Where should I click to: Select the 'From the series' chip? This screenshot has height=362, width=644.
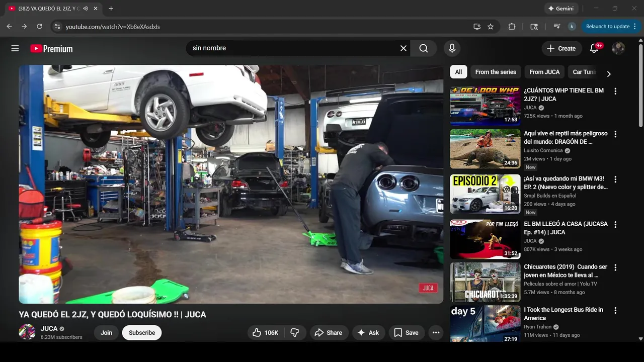pos(496,72)
